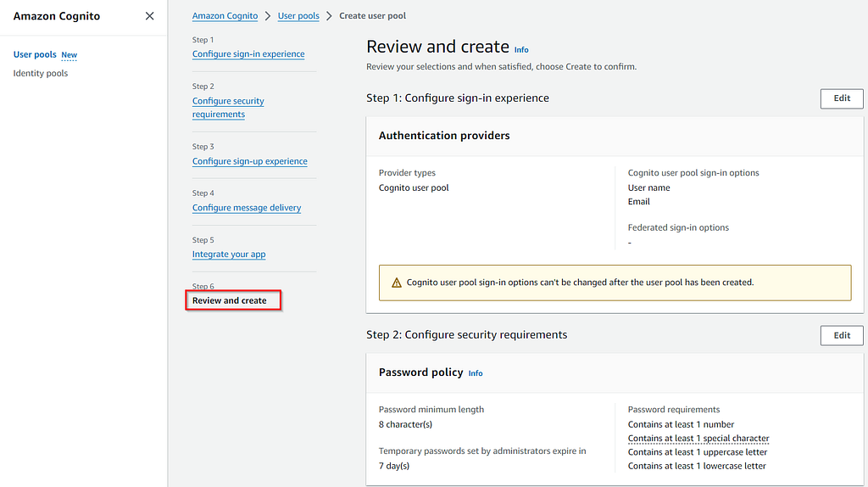Click the New badge beside User pools
This screenshot has height=487, width=868.
[x=70, y=55]
